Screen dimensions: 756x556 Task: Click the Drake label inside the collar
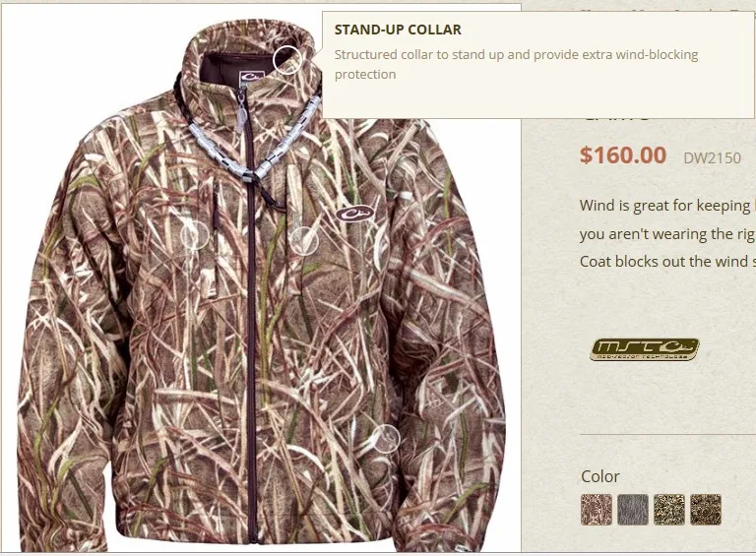point(251,79)
